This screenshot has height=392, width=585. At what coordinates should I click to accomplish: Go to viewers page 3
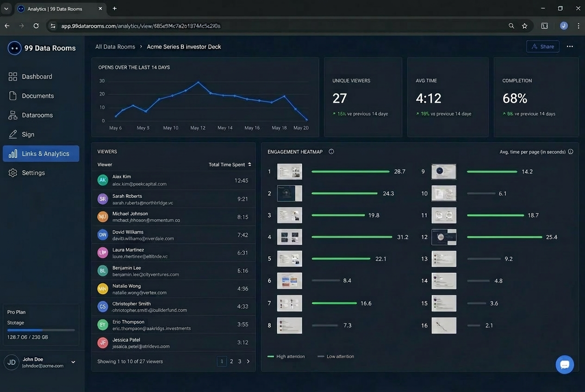(240, 361)
